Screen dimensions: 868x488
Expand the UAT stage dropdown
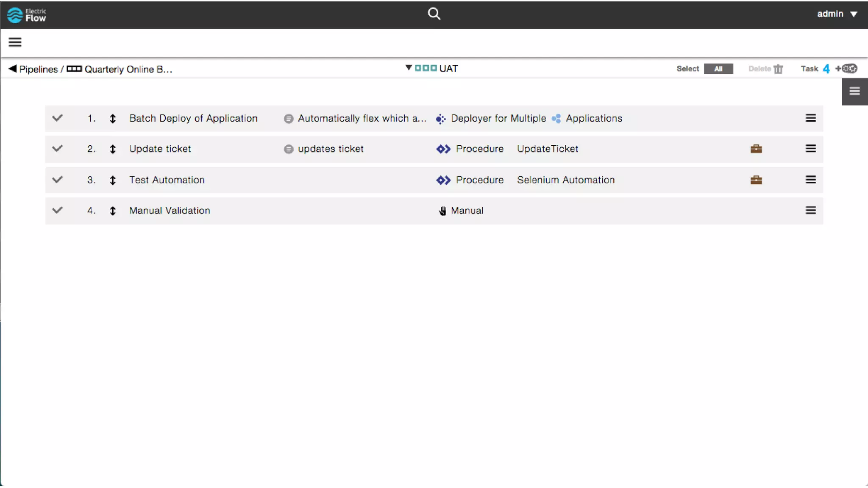pos(409,68)
